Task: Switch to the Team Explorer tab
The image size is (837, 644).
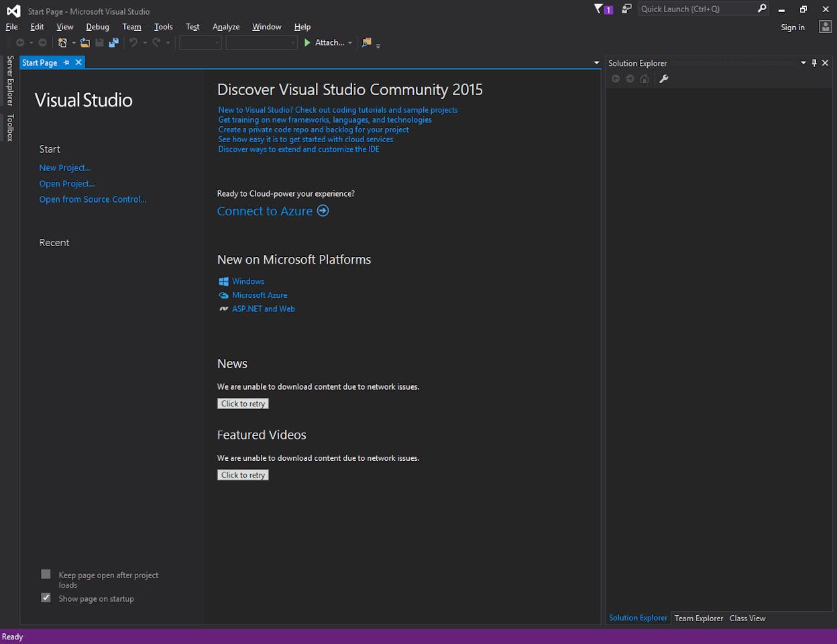Action: (698, 619)
